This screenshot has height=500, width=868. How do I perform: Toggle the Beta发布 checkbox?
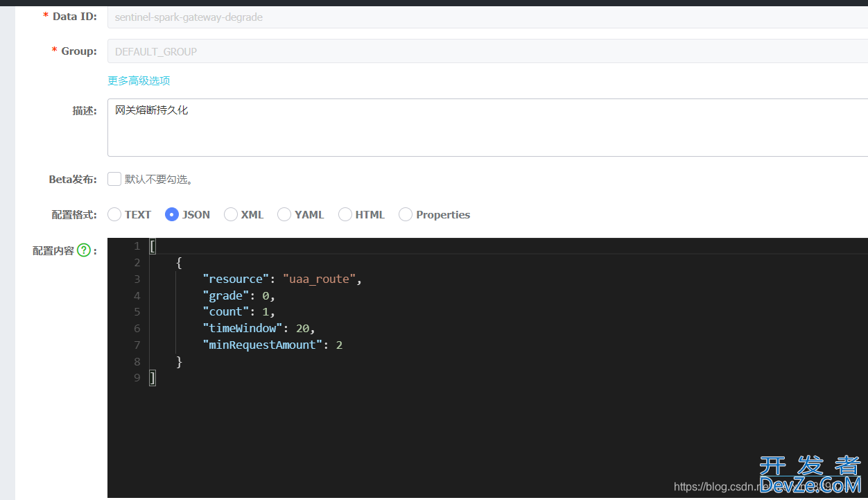114,179
